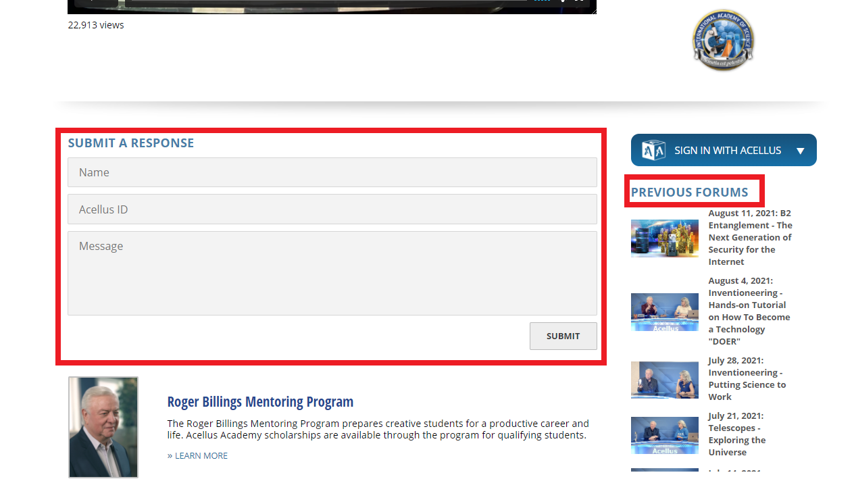Click the Previous Forums heading
This screenshot has width=854, height=504.
(689, 192)
